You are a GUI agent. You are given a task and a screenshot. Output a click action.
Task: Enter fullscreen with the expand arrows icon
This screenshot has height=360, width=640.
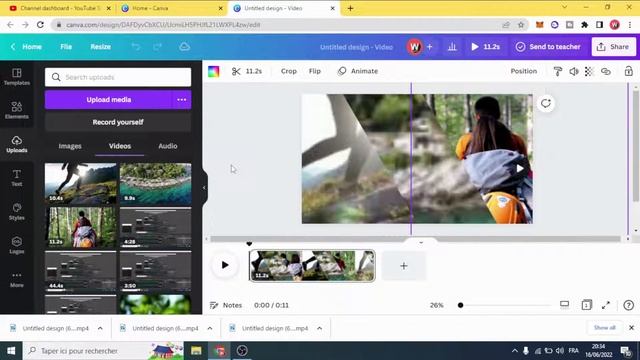[x=606, y=305]
